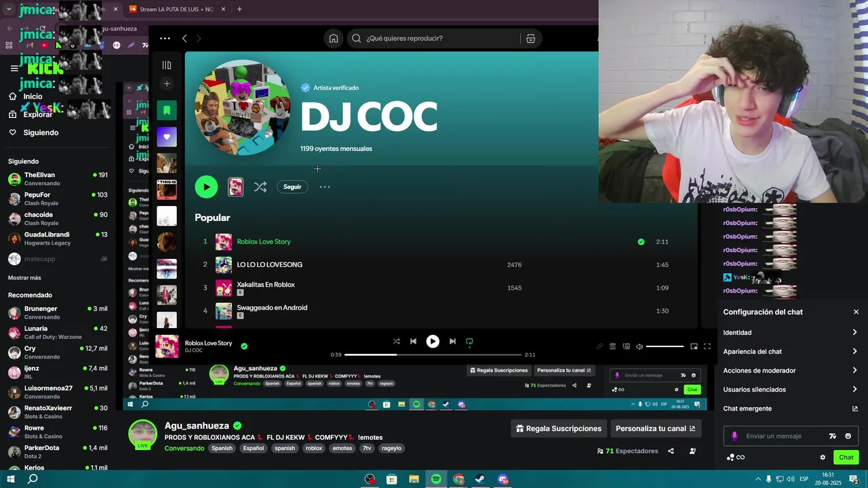Open the purple Liked Songs heart tile

point(167,137)
